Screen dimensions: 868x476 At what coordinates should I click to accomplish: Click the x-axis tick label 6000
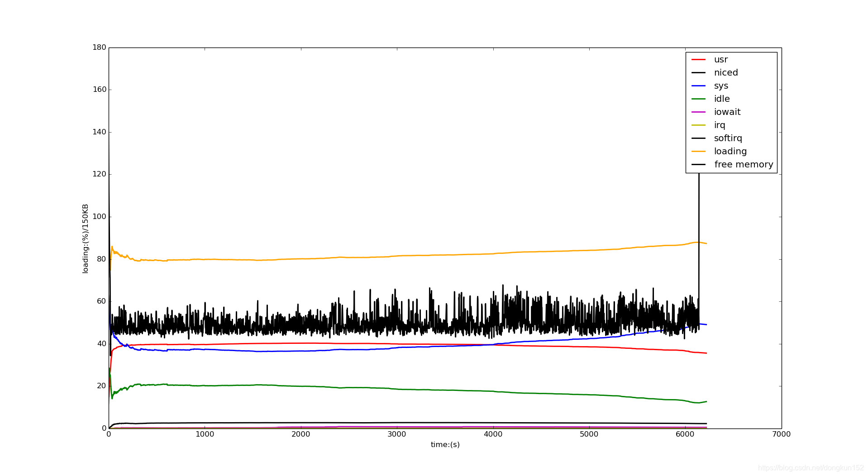[x=685, y=434]
